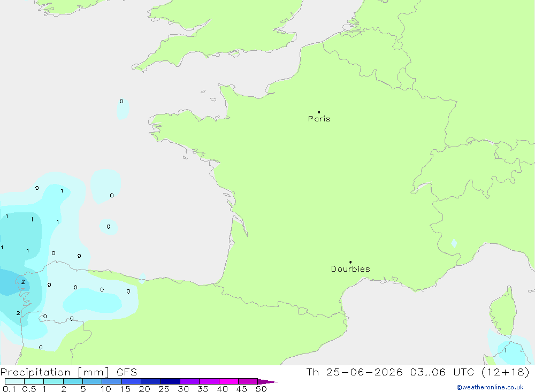Click the (12+18) forecast run text

click(x=506, y=372)
